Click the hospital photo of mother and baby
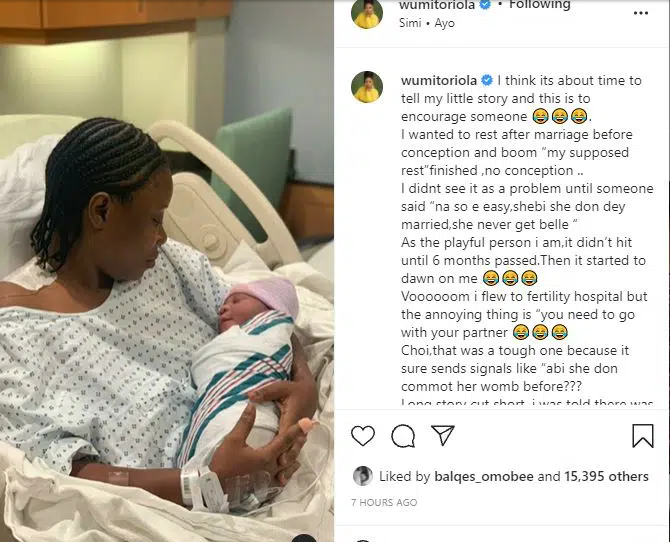Screen dimensions: 670x542 pos(167,271)
